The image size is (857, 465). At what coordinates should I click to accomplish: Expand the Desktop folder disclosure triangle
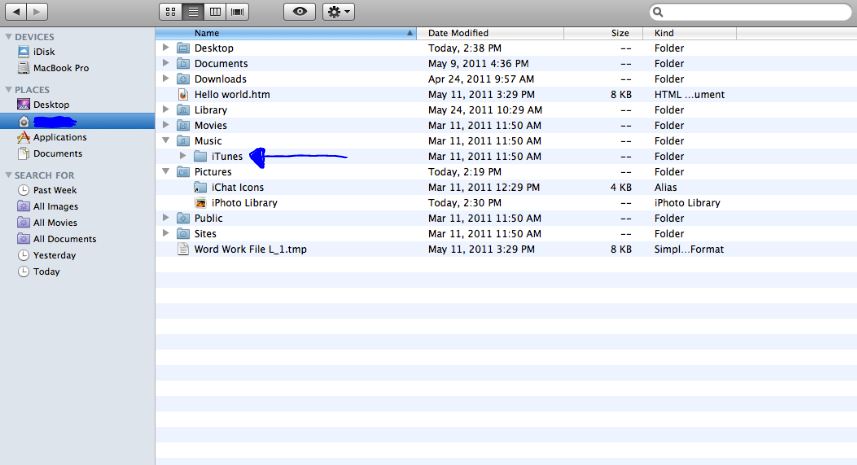coord(166,48)
